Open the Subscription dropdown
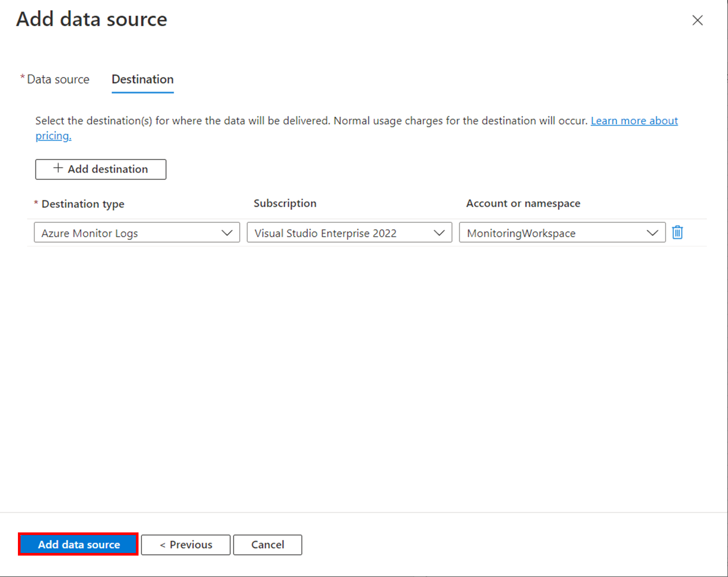Image resolution: width=728 pixels, height=577 pixels. click(349, 233)
